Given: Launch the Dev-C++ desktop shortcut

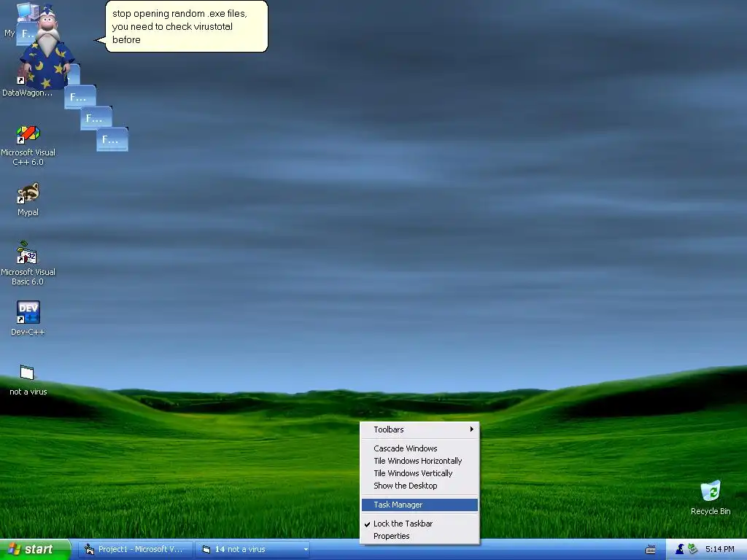Looking at the screenshot, I should [x=28, y=318].
